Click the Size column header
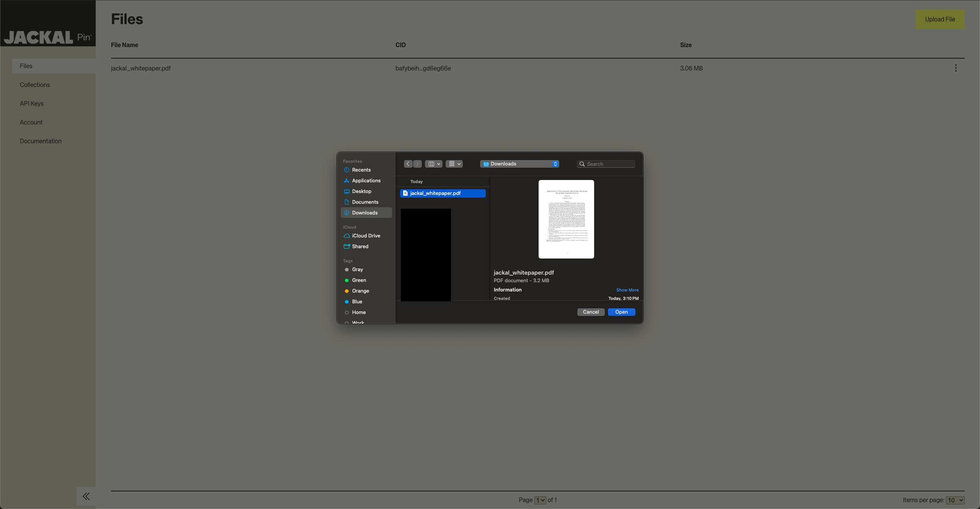The image size is (980, 509). tap(686, 45)
